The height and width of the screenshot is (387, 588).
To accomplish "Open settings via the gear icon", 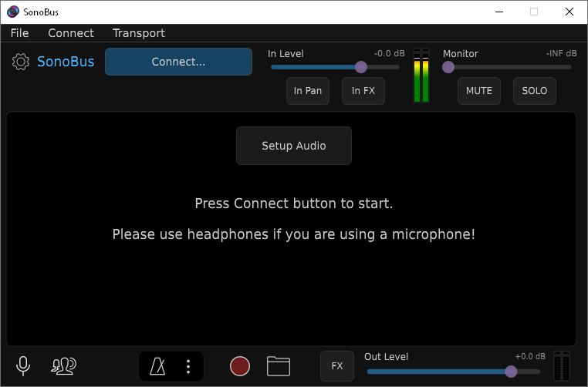I will click(21, 62).
